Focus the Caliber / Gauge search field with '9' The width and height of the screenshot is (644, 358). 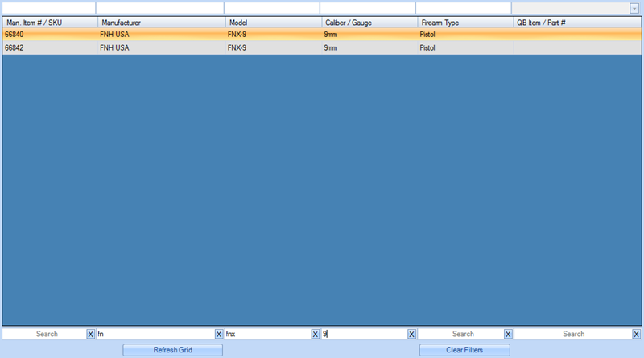point(365,334)
